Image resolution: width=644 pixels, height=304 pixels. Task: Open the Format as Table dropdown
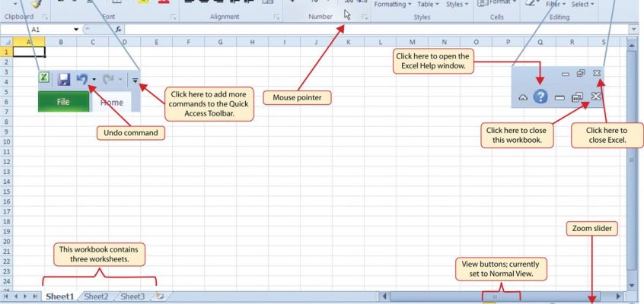coord(428,4)
